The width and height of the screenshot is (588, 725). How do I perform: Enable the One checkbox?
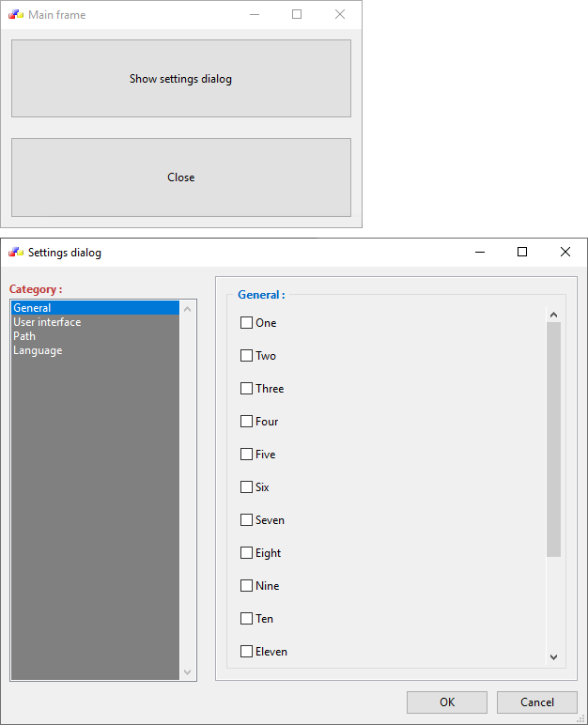(x=247, y=323)
